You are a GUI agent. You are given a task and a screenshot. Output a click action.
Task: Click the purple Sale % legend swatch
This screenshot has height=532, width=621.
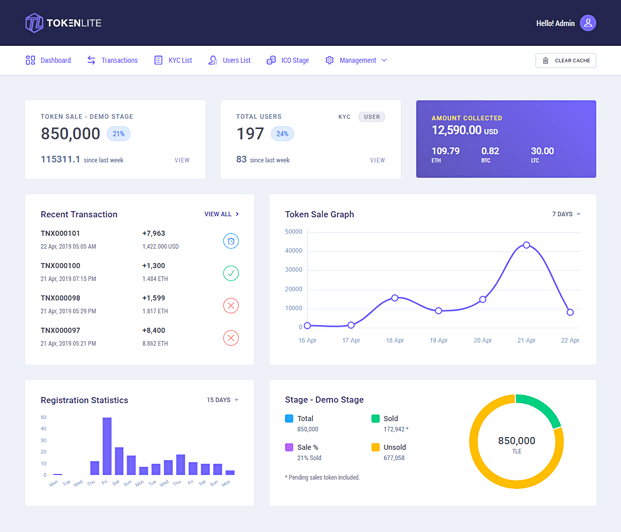289,447
